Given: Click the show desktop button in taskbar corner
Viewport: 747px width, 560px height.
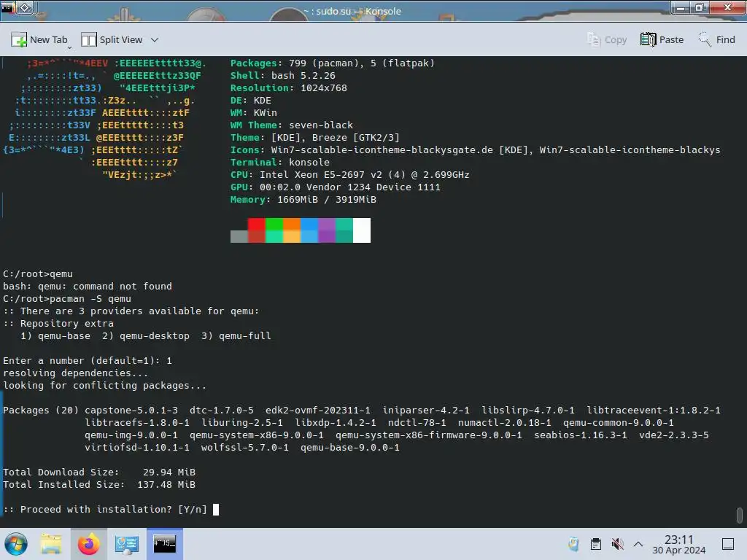Looking at the screenshot, I should coord(728,544).
